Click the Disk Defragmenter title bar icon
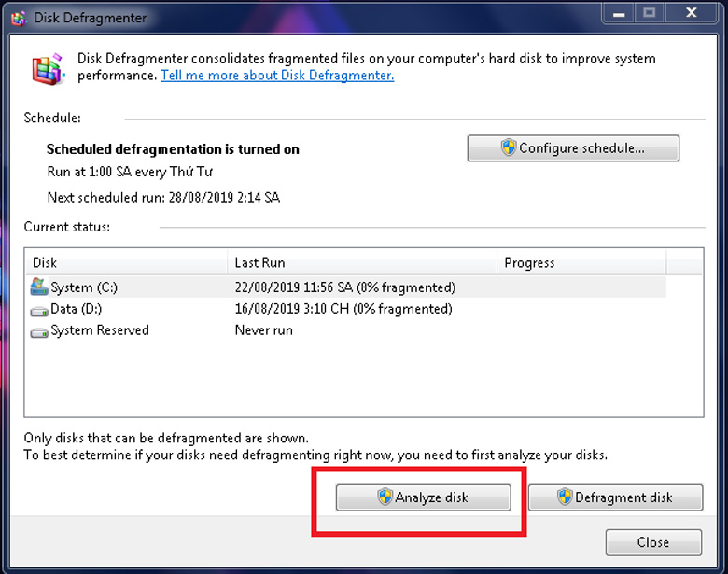 [x=19, y=18]
